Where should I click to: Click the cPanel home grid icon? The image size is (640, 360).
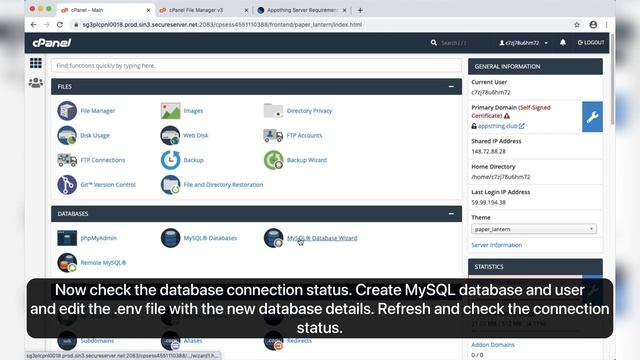click(36, 63)
